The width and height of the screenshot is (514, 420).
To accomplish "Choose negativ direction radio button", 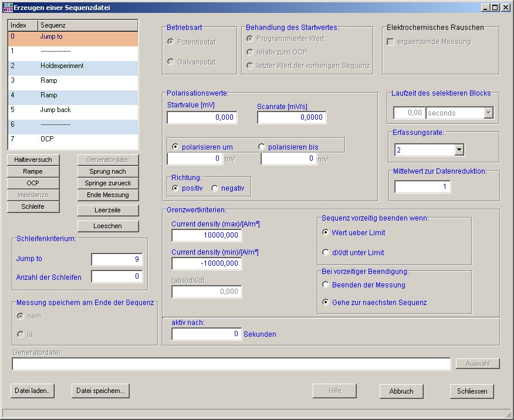I will coord(215,188).
